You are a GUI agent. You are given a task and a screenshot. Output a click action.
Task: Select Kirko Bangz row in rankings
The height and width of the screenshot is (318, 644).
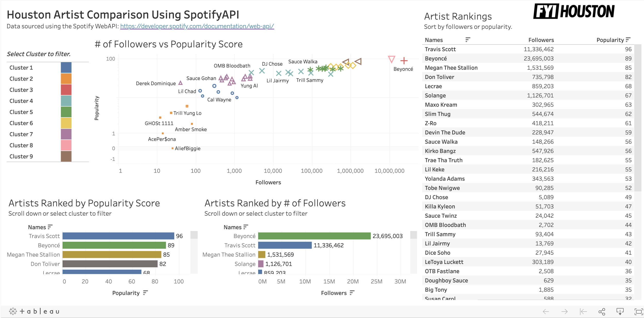click(528, 151)
